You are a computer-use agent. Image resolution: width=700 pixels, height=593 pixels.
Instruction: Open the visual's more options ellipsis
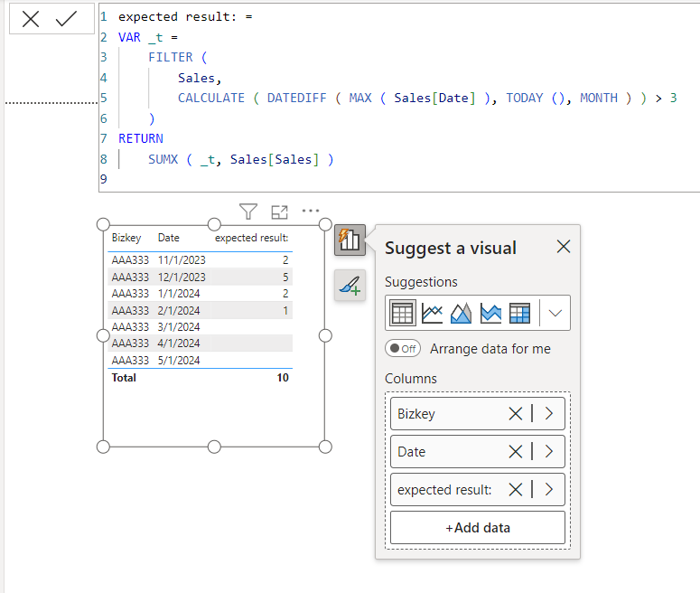(311, 211)
